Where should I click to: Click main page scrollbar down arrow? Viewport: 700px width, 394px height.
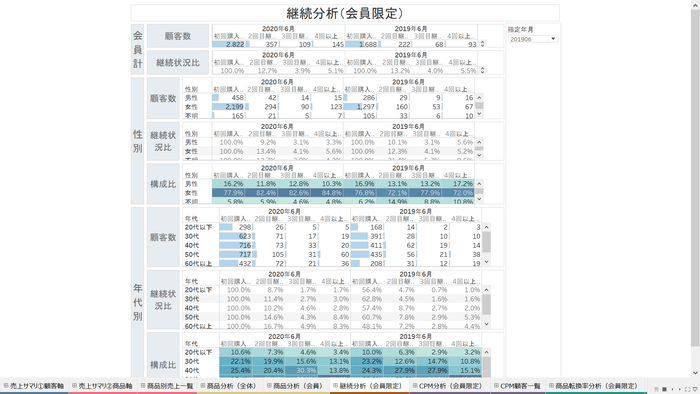click(695, 373)
